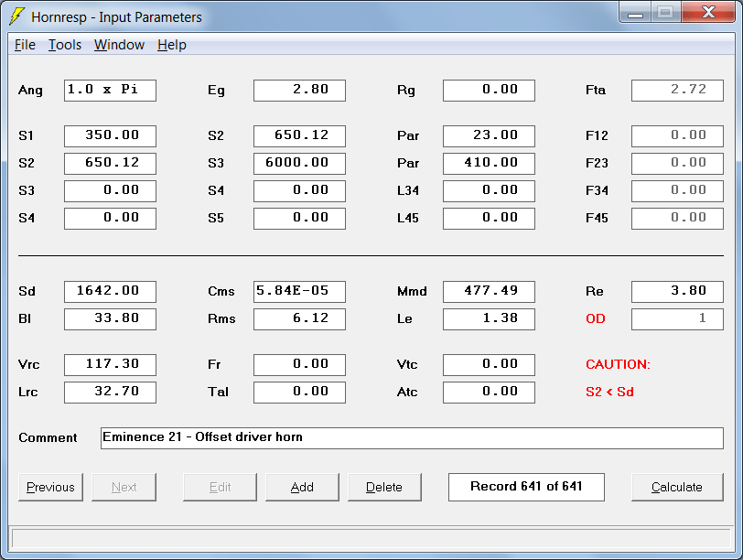This screenshot has width=743, height=560.
Task: Click the Rms field showing 6.12
Action: coord(299,318)
